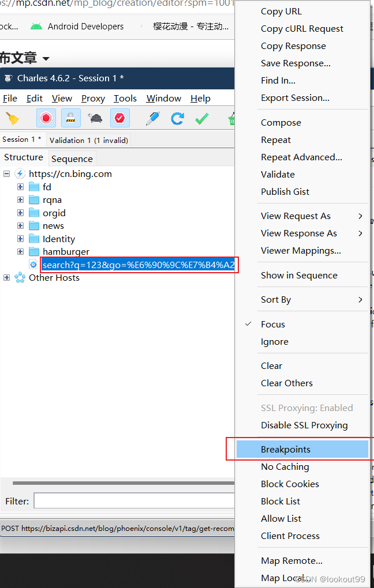Expand the news folder node
The width and height of the screenshot is (374, 588).
(20, 226)
